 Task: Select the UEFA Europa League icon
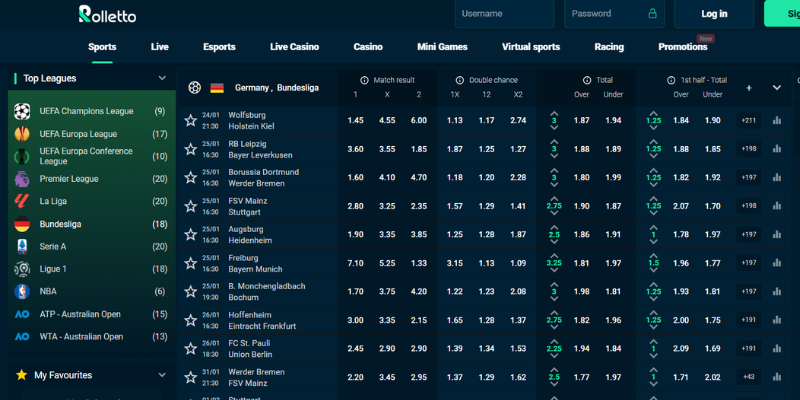point(22,134)
